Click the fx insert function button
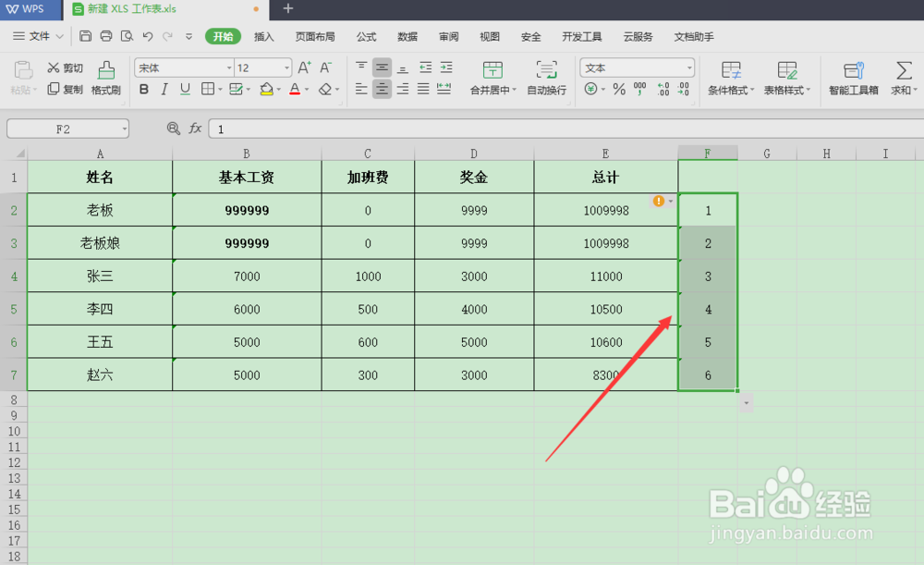This screenshot has width=924, height=565. tap(195, 129)
